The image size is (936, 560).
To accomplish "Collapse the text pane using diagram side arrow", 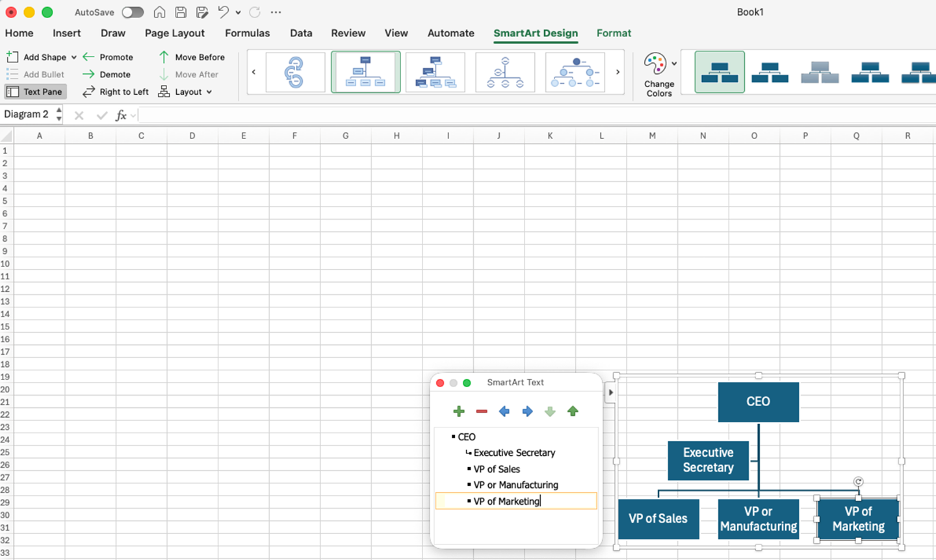I will tap(610, 392).
